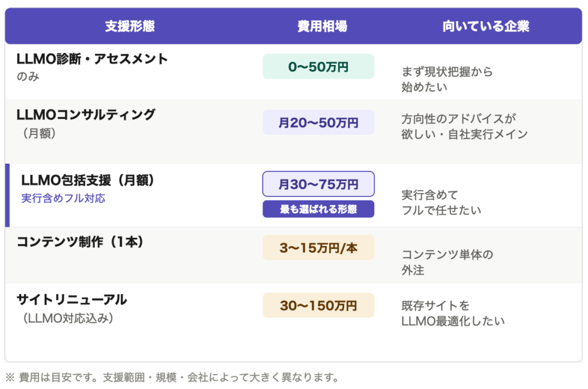Click the 向いている企業 column header
The image size is (588, 389).
486,26
